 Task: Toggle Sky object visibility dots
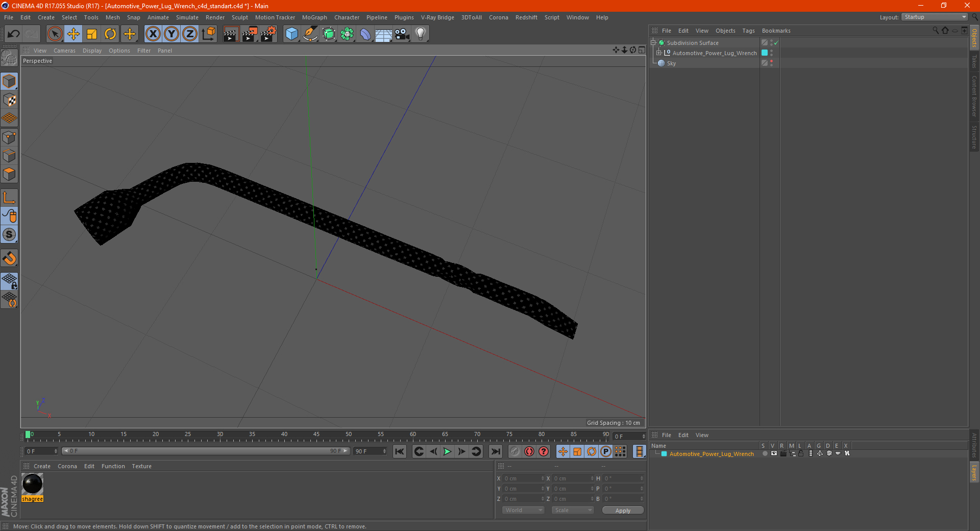(x=771, y=63)
